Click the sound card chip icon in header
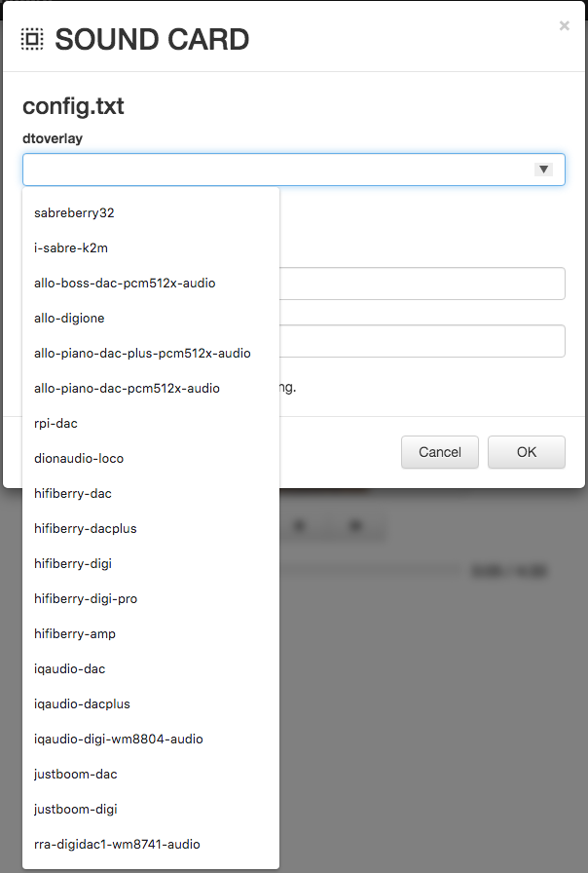 [x=32, y=39]
